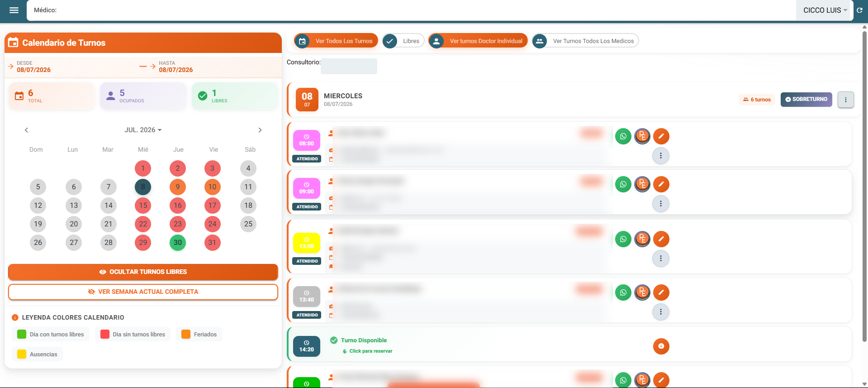
Task: Open prescription icon for 13:00 appointment
Action: 642,239
